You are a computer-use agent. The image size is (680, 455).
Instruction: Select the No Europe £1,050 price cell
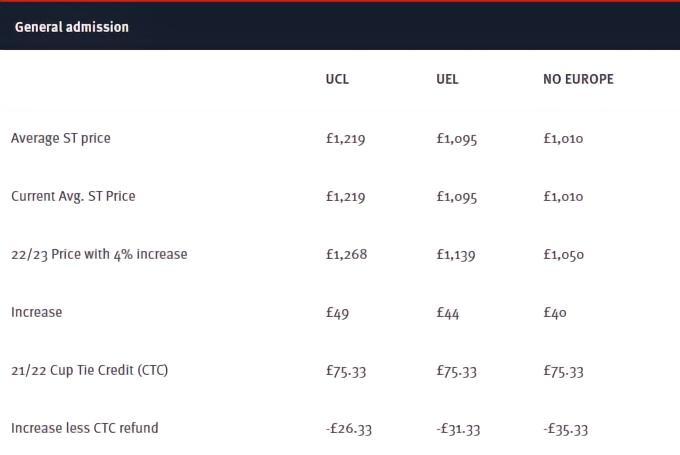pos(563,254)
